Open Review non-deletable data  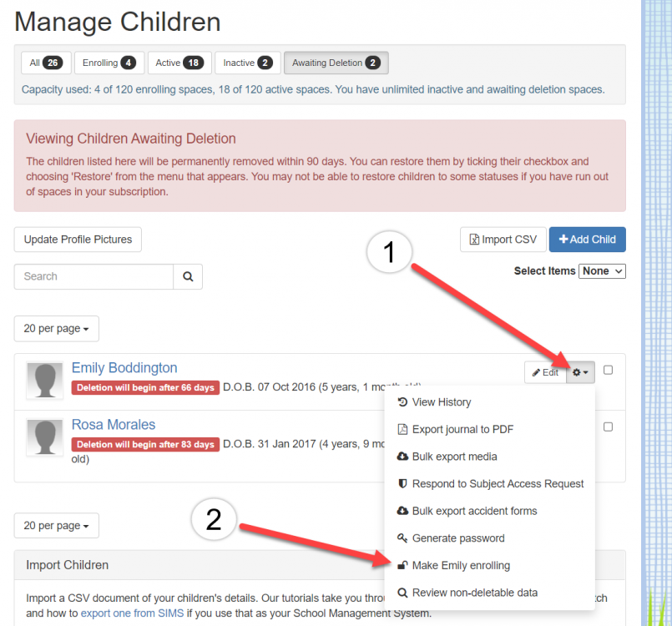pos(489,593)
